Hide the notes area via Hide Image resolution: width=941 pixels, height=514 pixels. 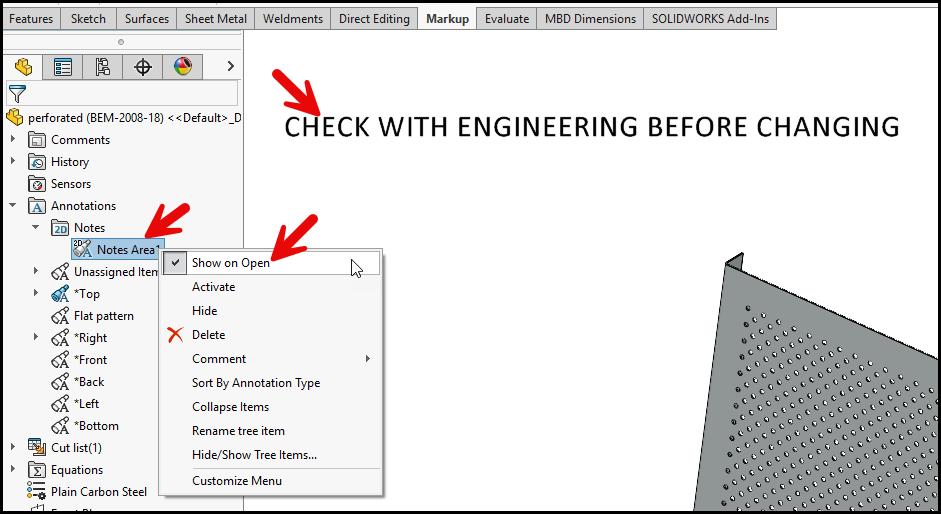point(205,311)
